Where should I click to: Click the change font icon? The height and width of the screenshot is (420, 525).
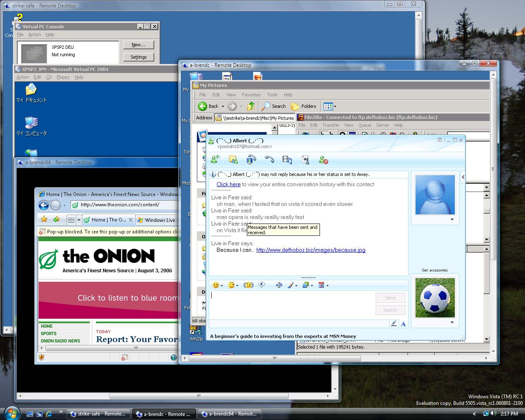(x=279, y=285)
